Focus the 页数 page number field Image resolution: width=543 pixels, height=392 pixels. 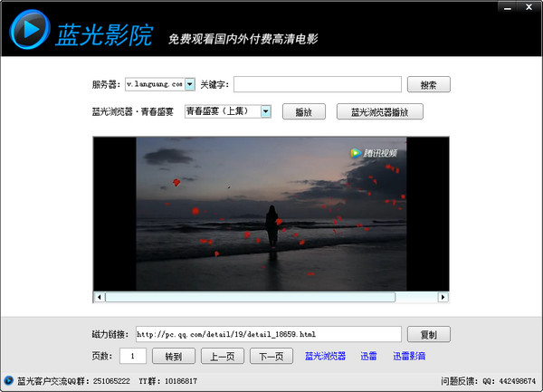(x=133, y=356)
